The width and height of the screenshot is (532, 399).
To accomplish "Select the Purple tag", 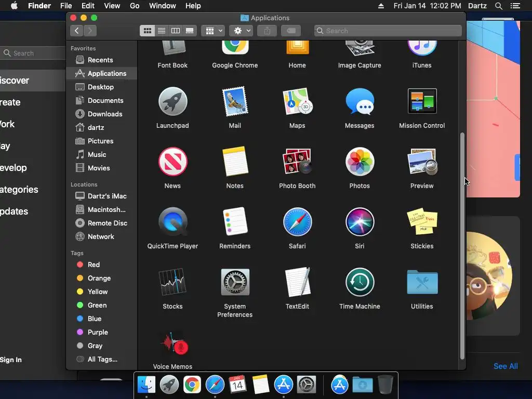I will click(102, 332).
